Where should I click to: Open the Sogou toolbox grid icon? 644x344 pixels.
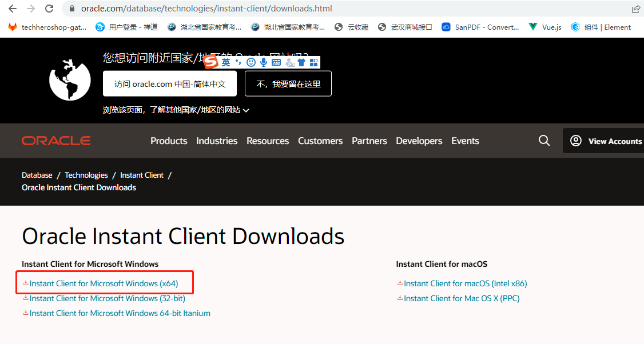coord(314,62)
